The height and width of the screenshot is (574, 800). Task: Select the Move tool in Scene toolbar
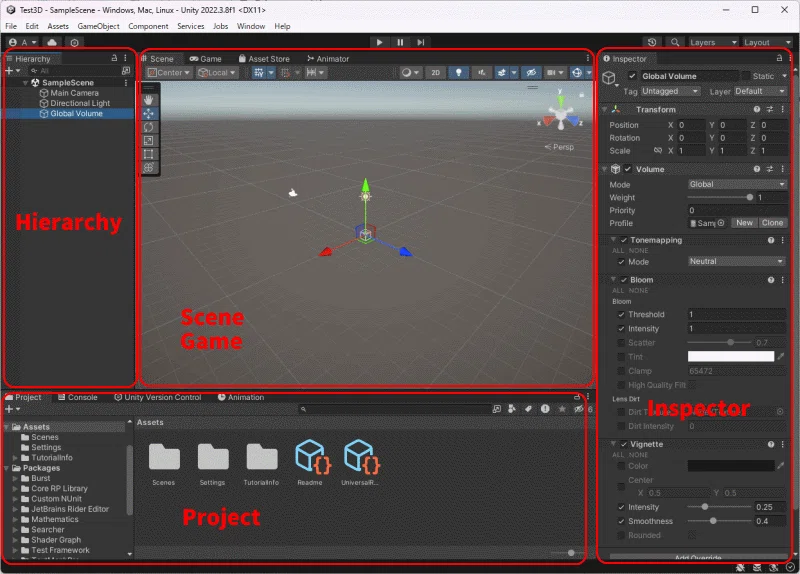(149, 113)
